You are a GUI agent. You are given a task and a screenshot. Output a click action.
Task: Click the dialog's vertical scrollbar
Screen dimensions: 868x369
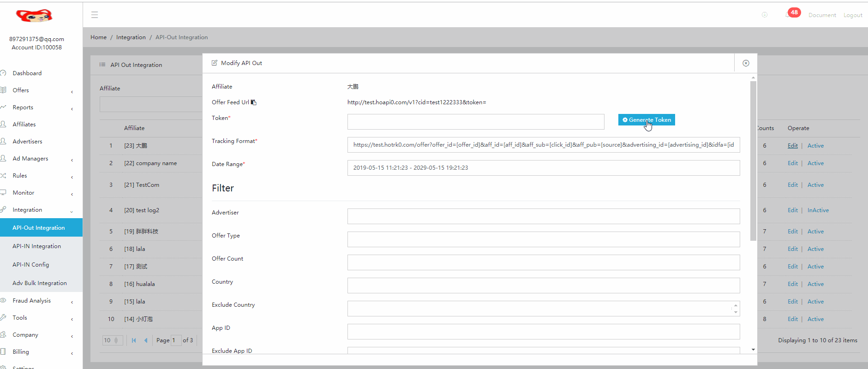[x=753, y=161]
